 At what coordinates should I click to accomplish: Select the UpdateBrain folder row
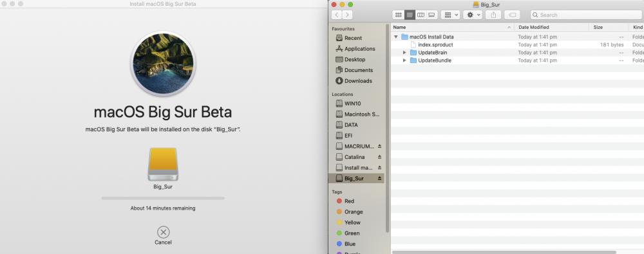[518, 53]
